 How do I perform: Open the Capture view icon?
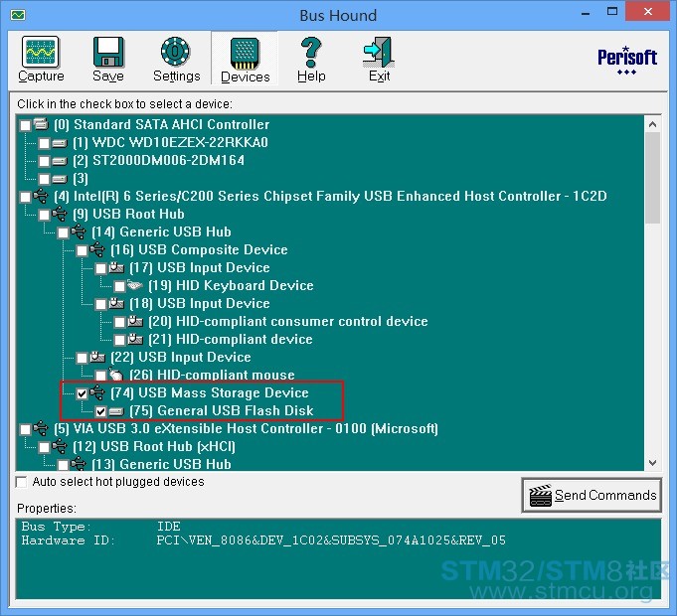(40, 53)
